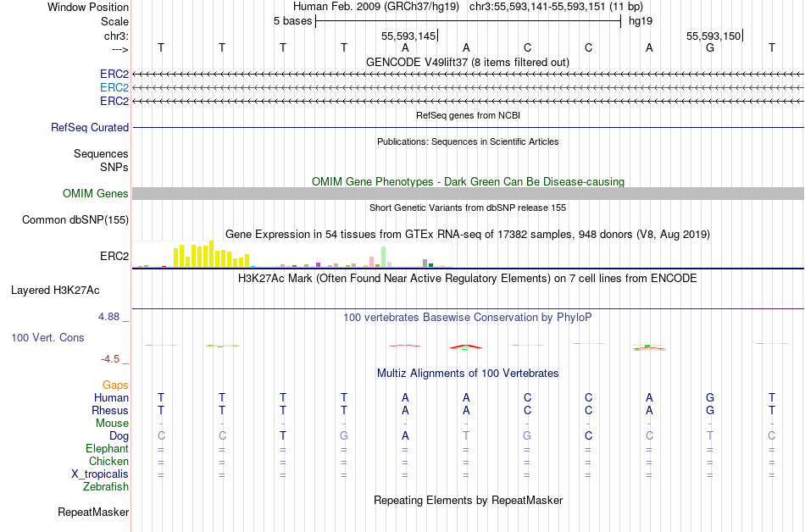This screenshot has height=532, width=805.
Task: Open Multiz Alignments of 100 Vertebrates title
Action: pyautogui.click(x=468, y=374)
